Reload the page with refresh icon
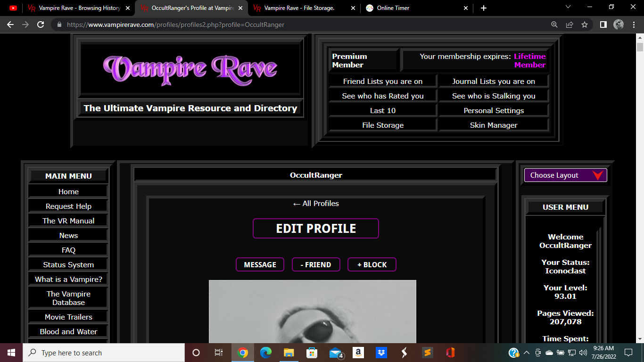The height and width of the screenshot is (362, 644). tap(41, 25)
